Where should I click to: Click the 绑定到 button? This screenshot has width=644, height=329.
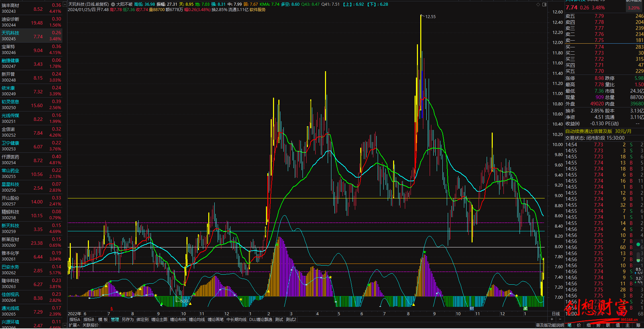pos(142,319)
